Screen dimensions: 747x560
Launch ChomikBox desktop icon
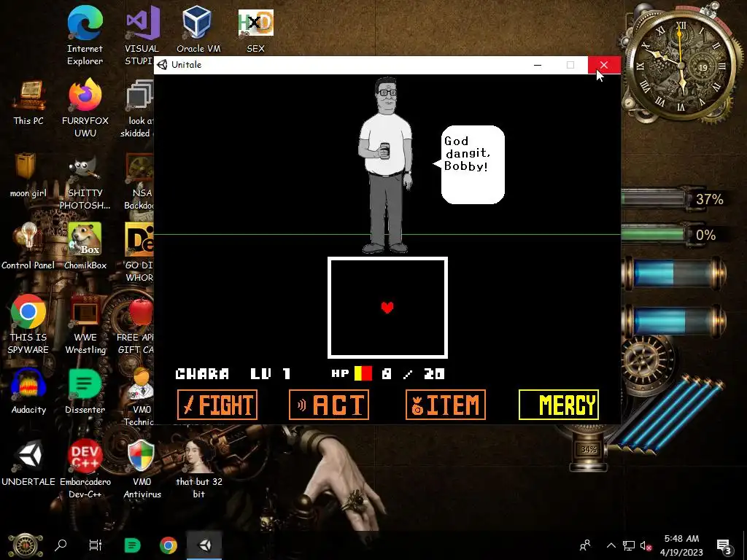[x=85, y=246]
